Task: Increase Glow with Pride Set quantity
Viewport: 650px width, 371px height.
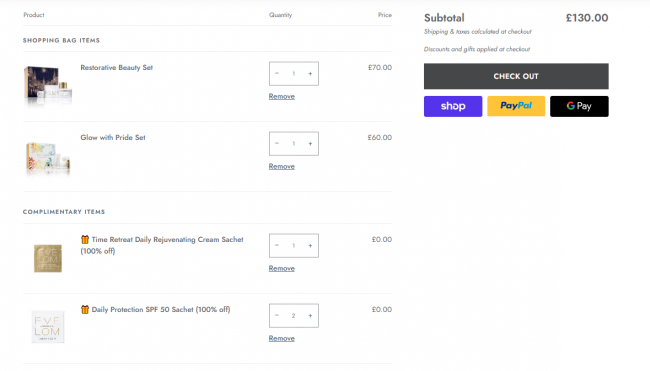Action: [310, 144]
